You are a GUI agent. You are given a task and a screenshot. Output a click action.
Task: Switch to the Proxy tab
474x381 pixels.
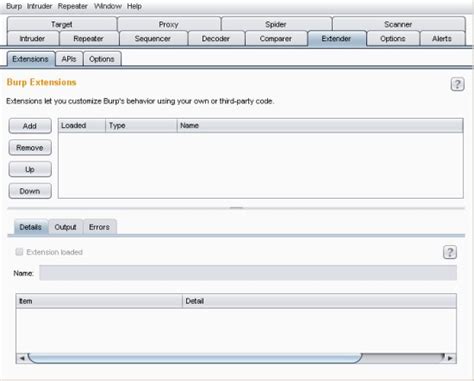coord(169,24)
